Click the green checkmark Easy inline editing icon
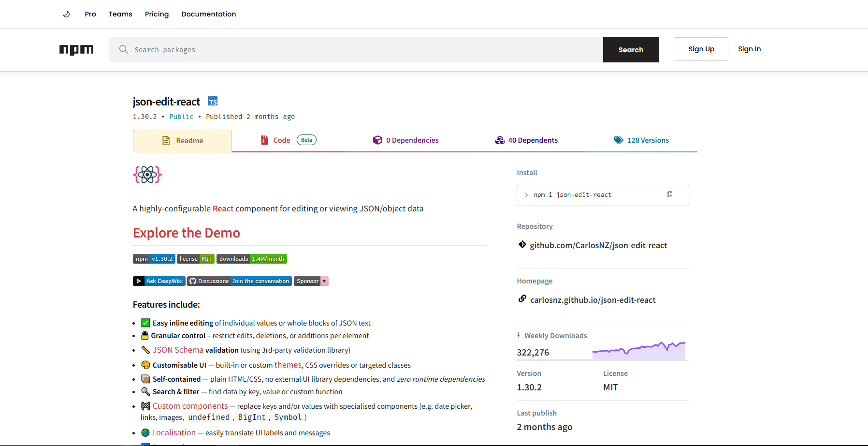Image resolution: width=868 pixels, height=446 pixels. point(145,323)
